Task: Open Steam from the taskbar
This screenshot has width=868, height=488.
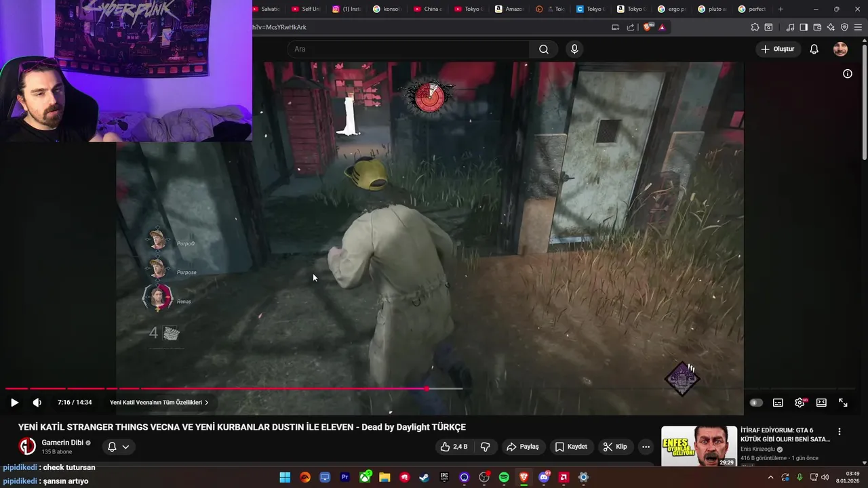Action: [424, 477]
